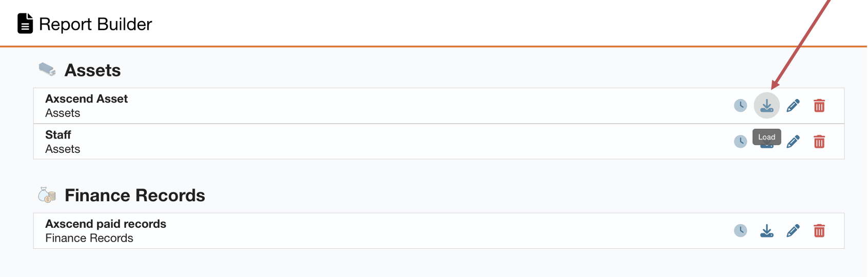The width and height of the screenshot is (868, 277).
Task: Load the Axscend paid records report
Action: (x=766, y=231)
